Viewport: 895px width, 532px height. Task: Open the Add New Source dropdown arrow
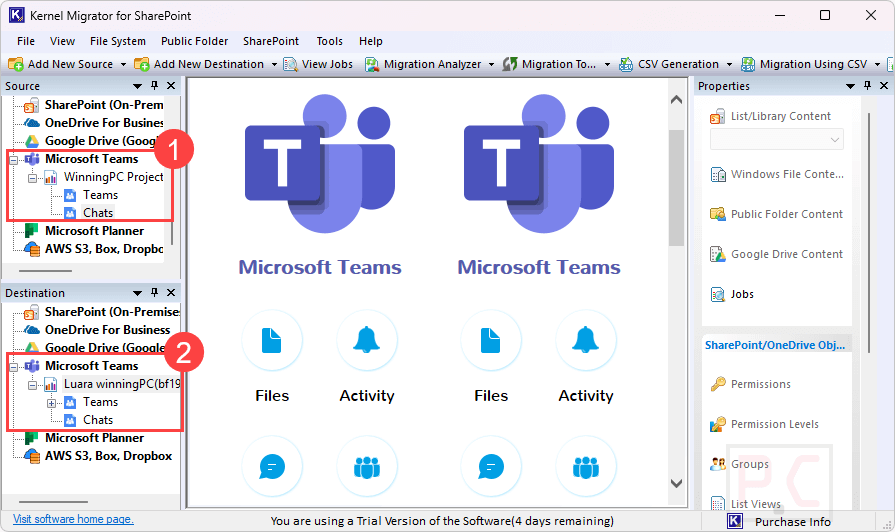tap(123, 65)
